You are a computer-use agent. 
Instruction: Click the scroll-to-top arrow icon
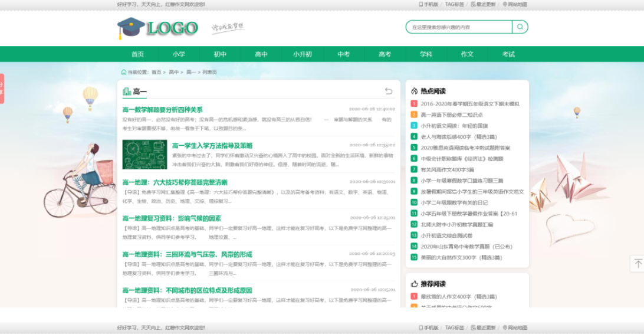click(638, 264)
